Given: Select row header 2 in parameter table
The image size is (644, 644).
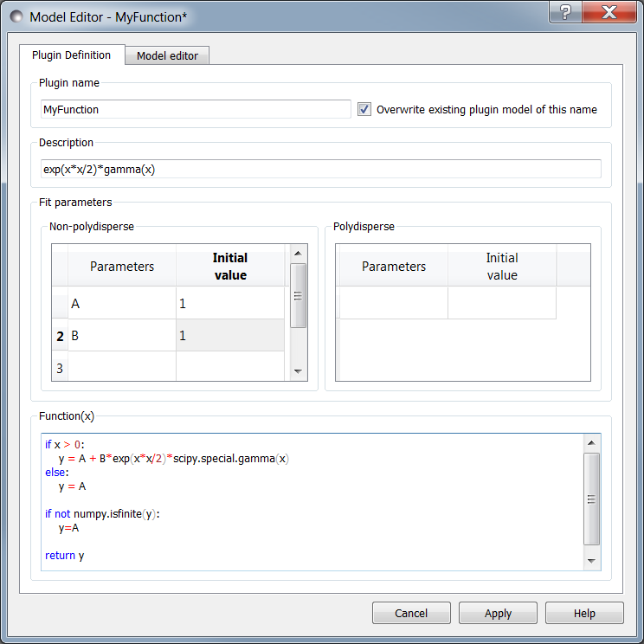Looking at the screenshot, I should 60,336.
